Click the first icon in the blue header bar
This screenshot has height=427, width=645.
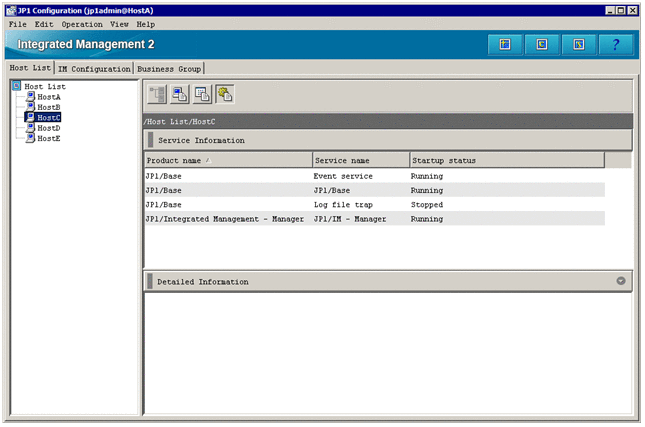505,45
